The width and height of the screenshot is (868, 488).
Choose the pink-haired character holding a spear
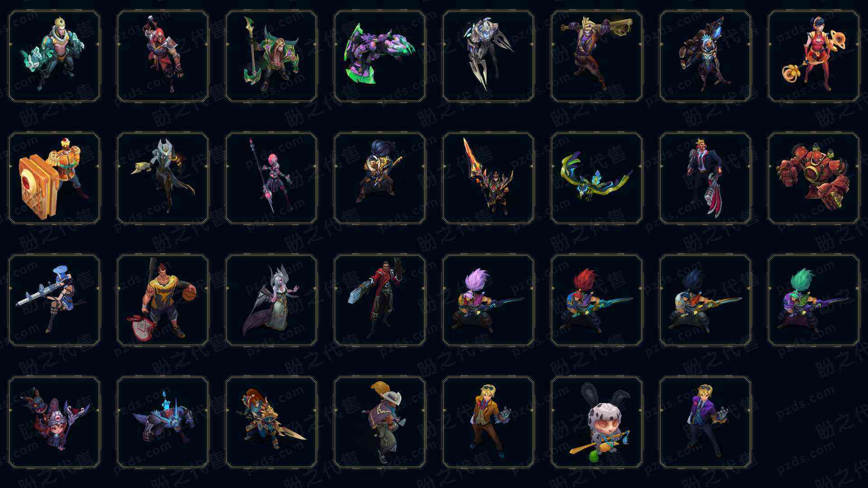271,178
